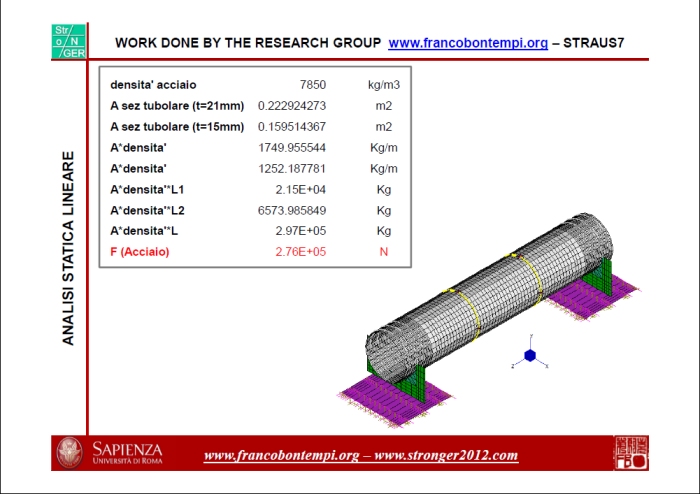Click the red square logo at bottom-right

[x=630, y=453]
